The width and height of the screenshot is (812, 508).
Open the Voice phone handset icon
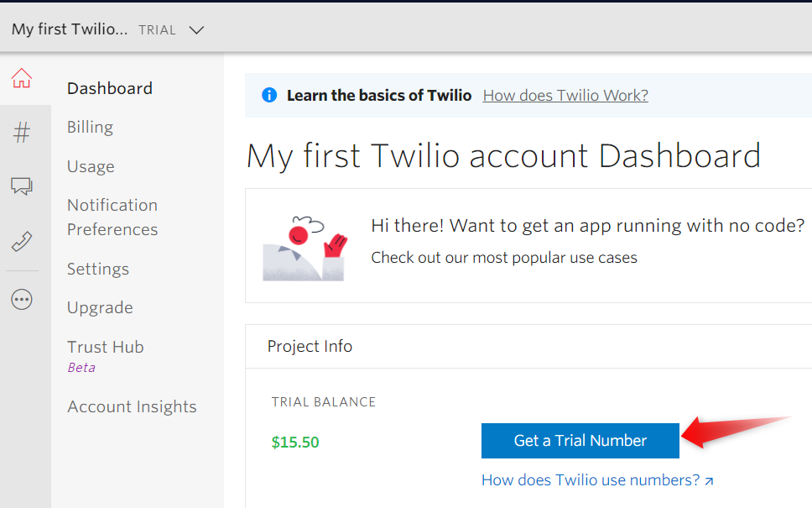click(22, 242)
